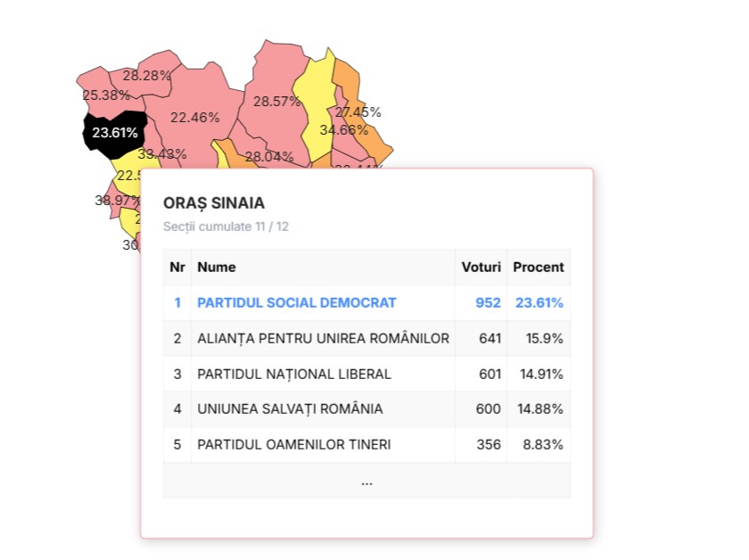Sort by the Procent column header
This screenshot has height=560, width=749.
click(x=538, y=267)
